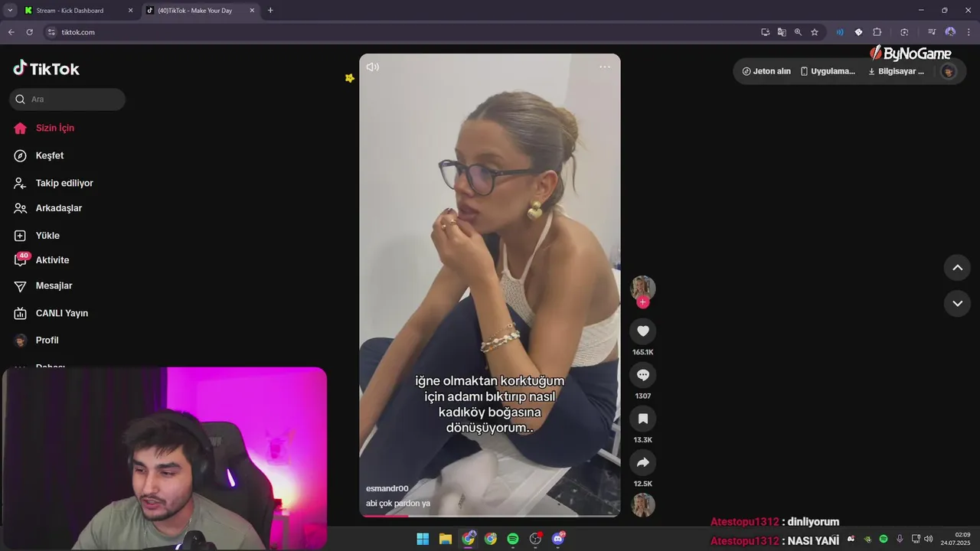Image resolution: width=980 pixels, height=551 pixels.
Task: Open the Extensions puzzle icon
Action: (877, 32)
